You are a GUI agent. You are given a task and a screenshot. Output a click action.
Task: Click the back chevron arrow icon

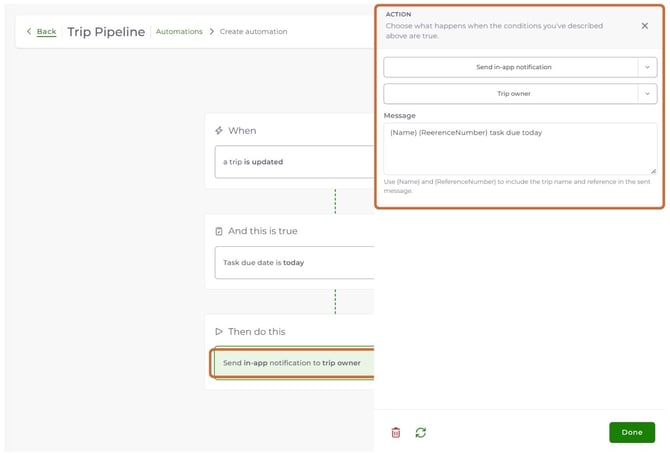(29, 31)
